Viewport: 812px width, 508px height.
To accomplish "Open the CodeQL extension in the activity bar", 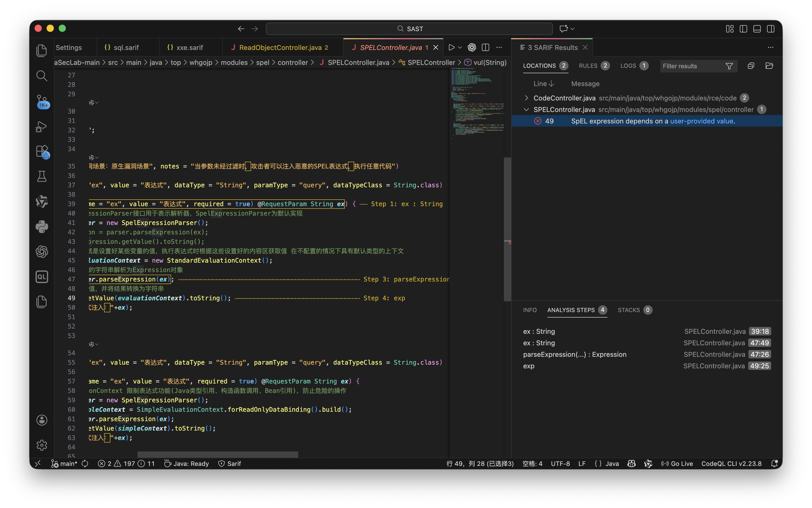I will [42, 277].
